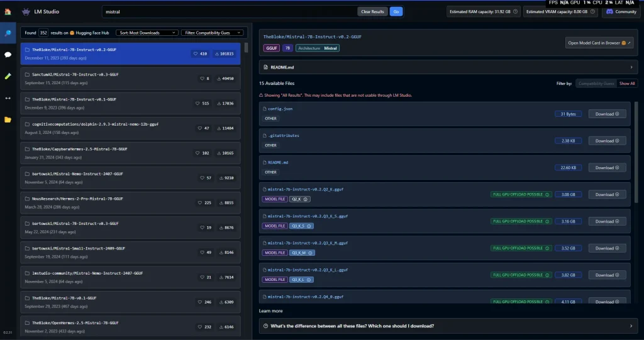Screen dimensions: 644x340
Task: Switch file filter to Show All
Action: click(x=627, y=83)
